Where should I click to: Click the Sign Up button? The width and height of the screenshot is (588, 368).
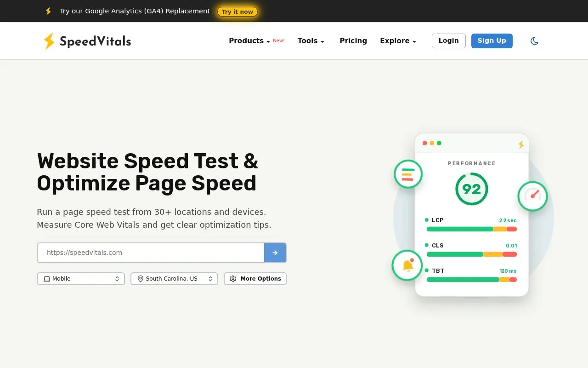(492, 41)
